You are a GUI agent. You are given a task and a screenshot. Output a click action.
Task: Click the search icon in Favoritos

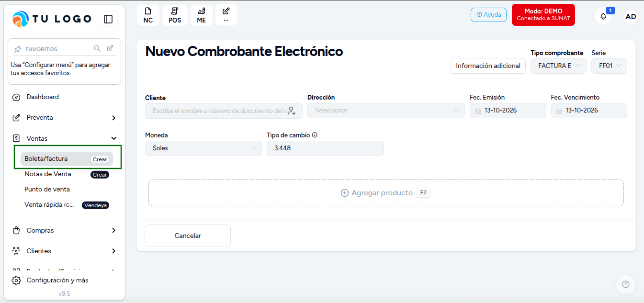97,48
